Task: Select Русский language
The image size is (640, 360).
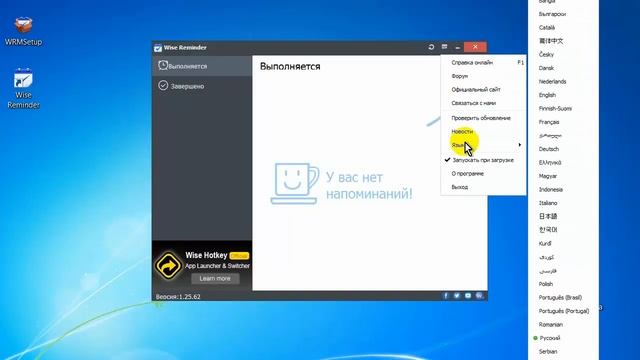Action: coord(549,338)
